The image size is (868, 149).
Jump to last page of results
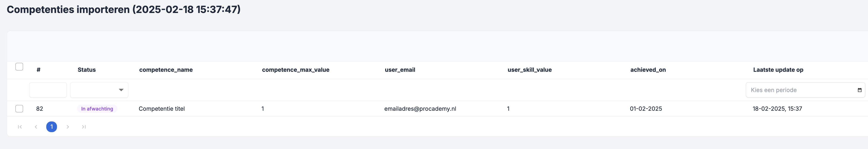pos(84,127)
